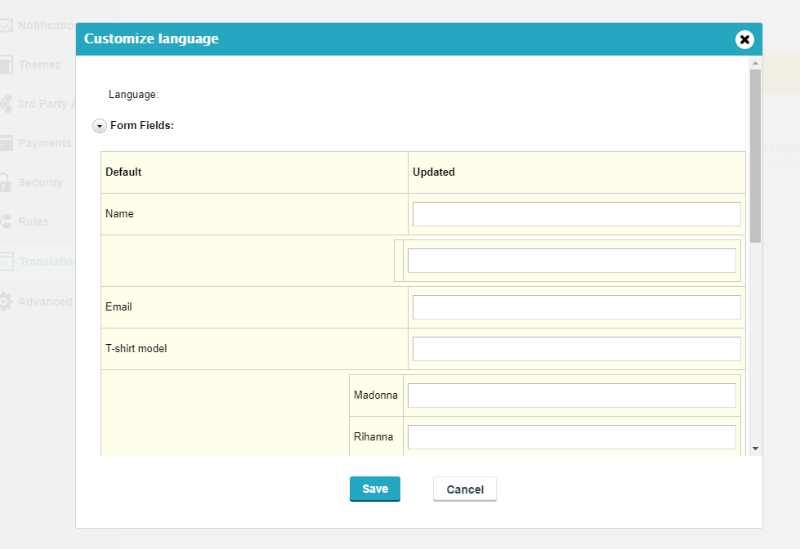
Task: Click the Language: label
Action: click(134, 95)
